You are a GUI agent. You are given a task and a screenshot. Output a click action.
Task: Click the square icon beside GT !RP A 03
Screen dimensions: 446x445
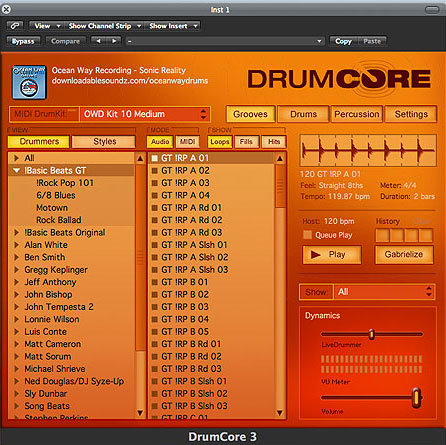154,183
